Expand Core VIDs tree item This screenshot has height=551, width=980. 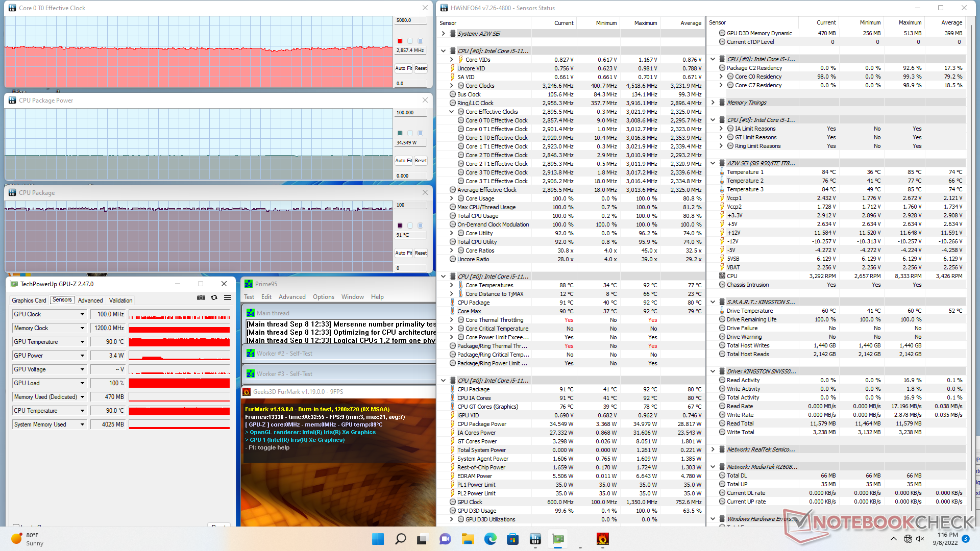pyautogui.click(x=451, y=60)
